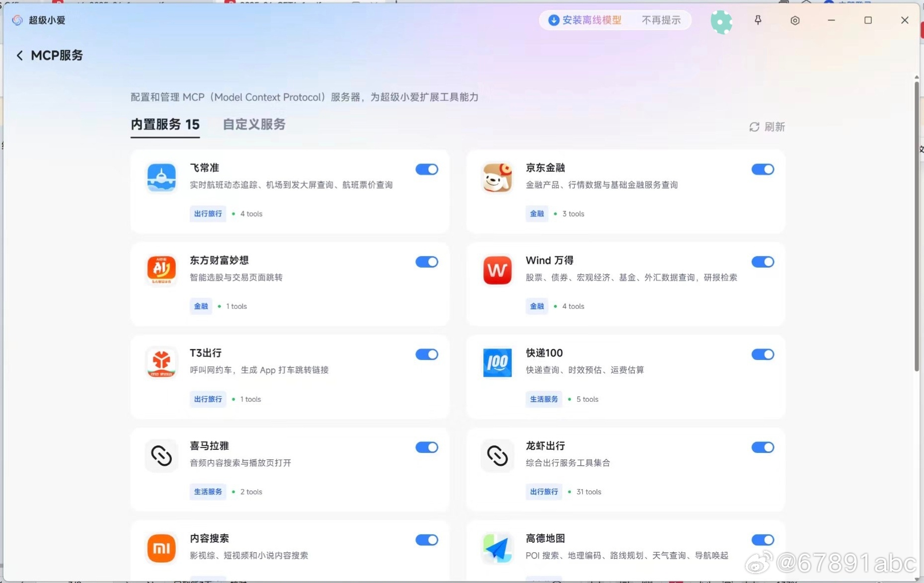The height and width of the screenshot is (583, 924).
Task: Click the 京东金融 dog mascot icon
Action: coord(497,177)
